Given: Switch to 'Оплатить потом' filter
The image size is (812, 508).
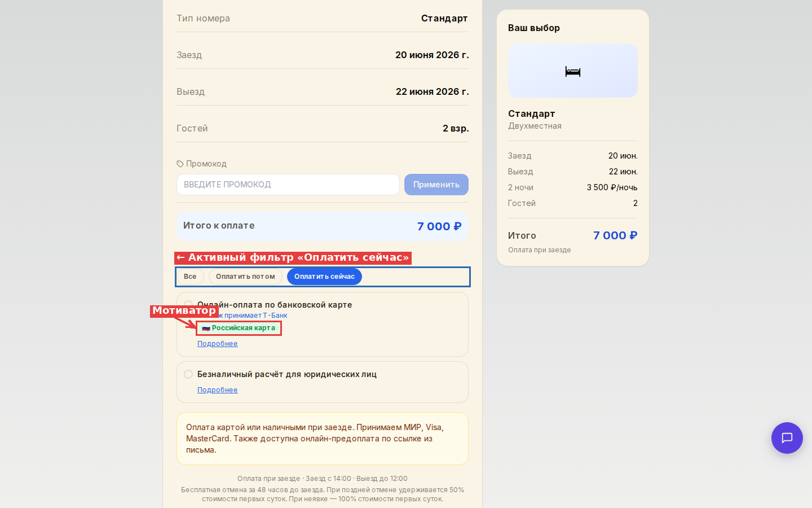Looking at the screenshot, I should click(245, 277).
